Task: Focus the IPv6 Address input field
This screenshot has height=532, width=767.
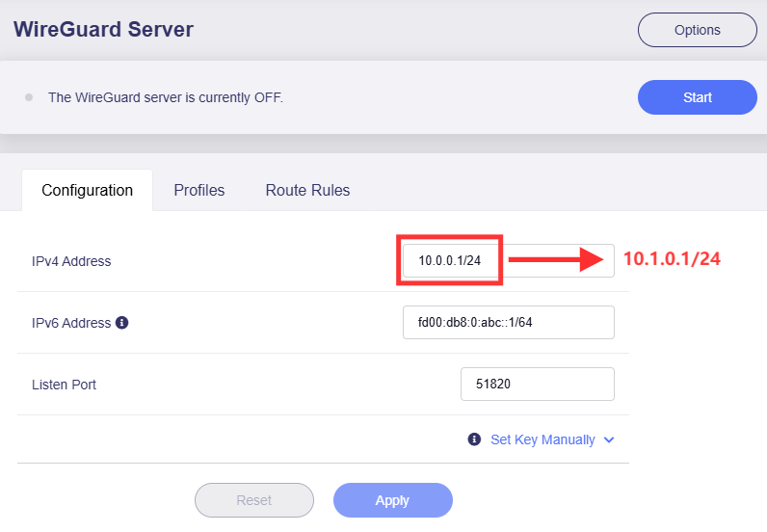Action: [x=508, y=323]
